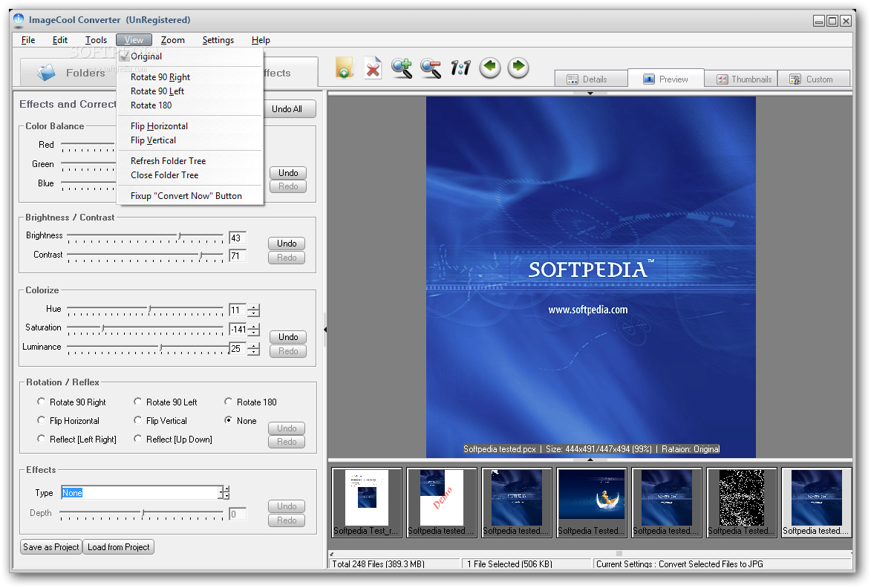
Task: Click the Thumbnails tab icon
Action: click(722, 79)
